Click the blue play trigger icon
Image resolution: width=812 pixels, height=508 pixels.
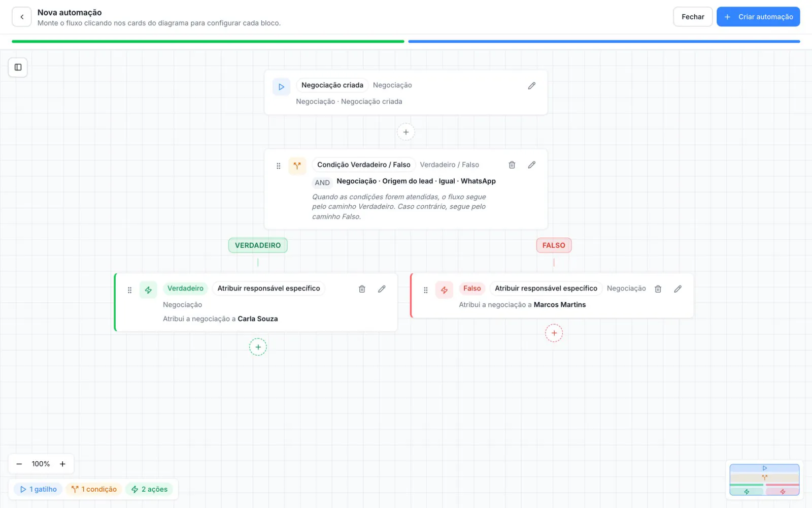[281, 87]
